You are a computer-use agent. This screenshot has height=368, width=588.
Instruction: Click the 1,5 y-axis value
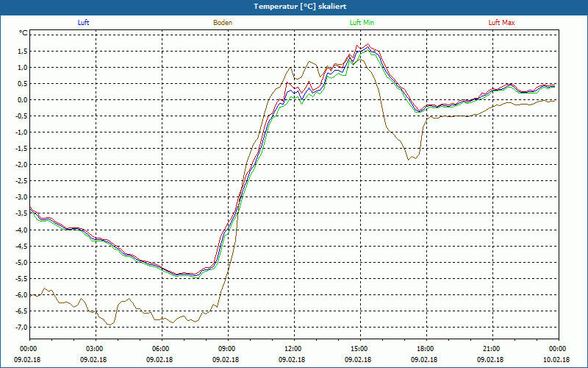tap(23, 51)
